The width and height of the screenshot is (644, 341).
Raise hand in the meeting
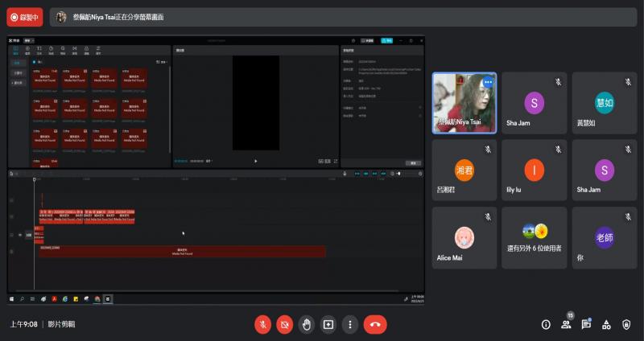coord(306,324)
